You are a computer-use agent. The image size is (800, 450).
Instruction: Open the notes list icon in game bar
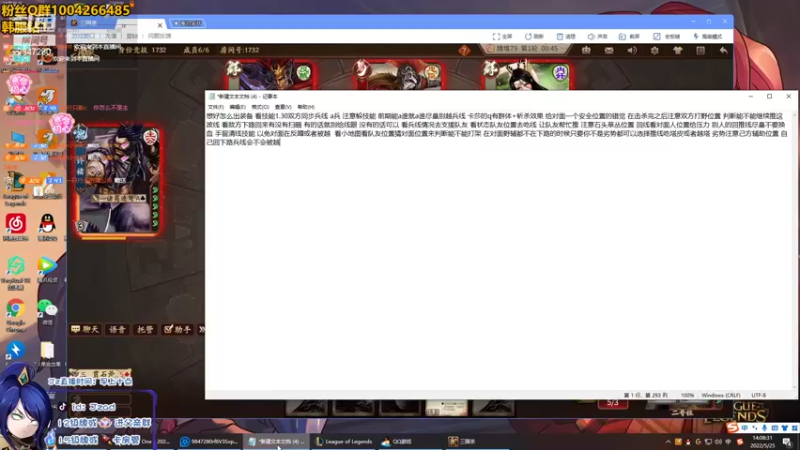coord(701,50)
